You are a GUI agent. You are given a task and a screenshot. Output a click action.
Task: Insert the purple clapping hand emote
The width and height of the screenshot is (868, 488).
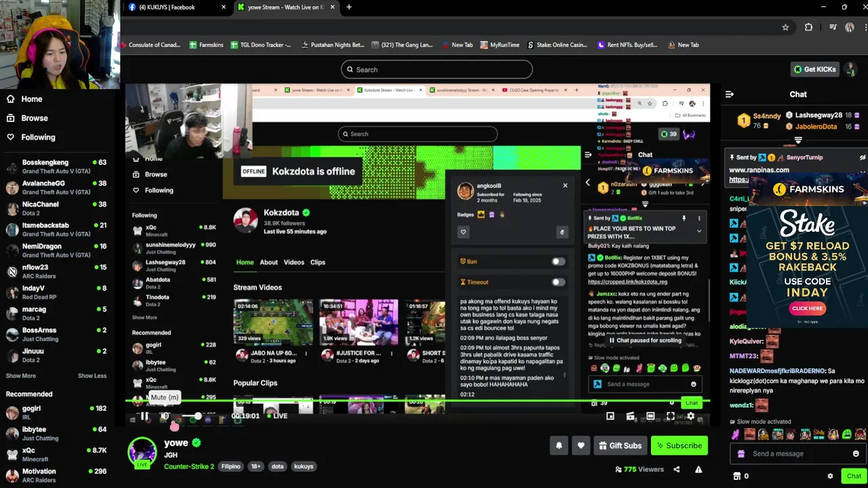tap(736, 434)
